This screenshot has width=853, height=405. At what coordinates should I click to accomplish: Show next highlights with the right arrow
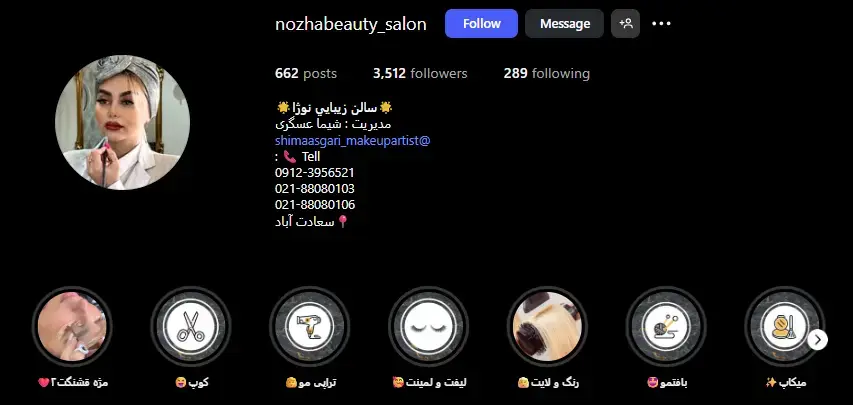817,340
